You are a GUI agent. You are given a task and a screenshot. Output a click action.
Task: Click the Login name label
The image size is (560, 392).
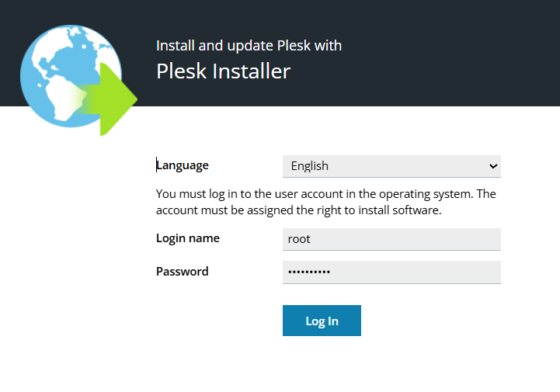point(188,238)
